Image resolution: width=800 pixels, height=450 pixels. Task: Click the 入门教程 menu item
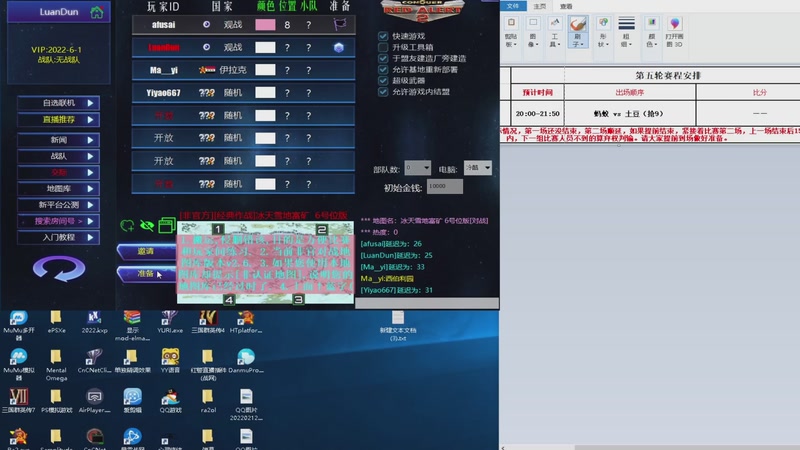click(x=59, y=237)
